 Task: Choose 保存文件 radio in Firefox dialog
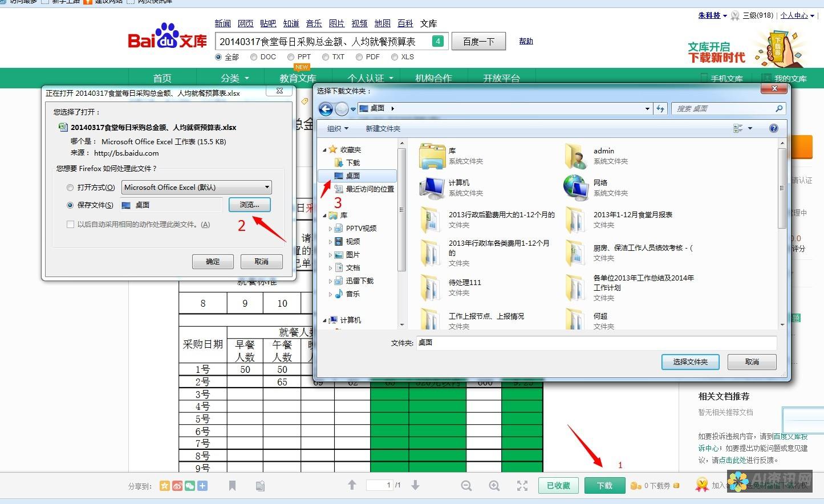[x=70, y=205]
